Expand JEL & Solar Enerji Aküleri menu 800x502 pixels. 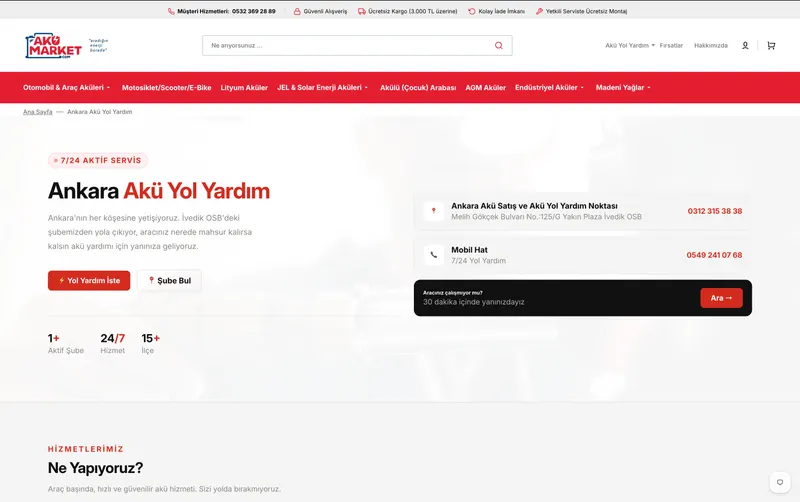click(322, 87)
